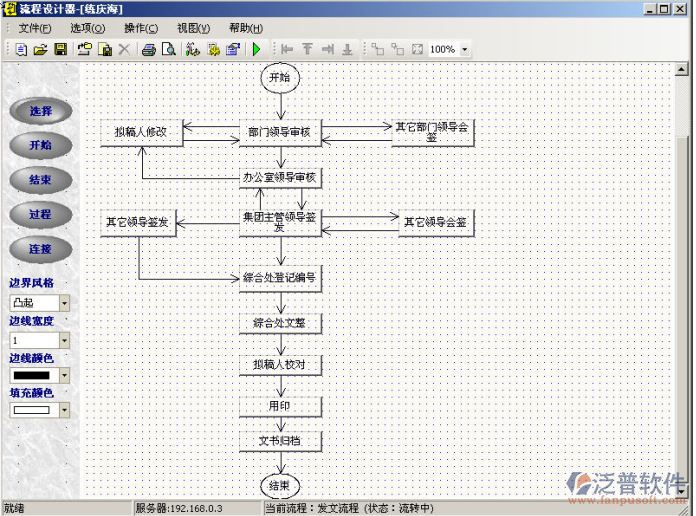Open the 帮助(H) menu

246,28
